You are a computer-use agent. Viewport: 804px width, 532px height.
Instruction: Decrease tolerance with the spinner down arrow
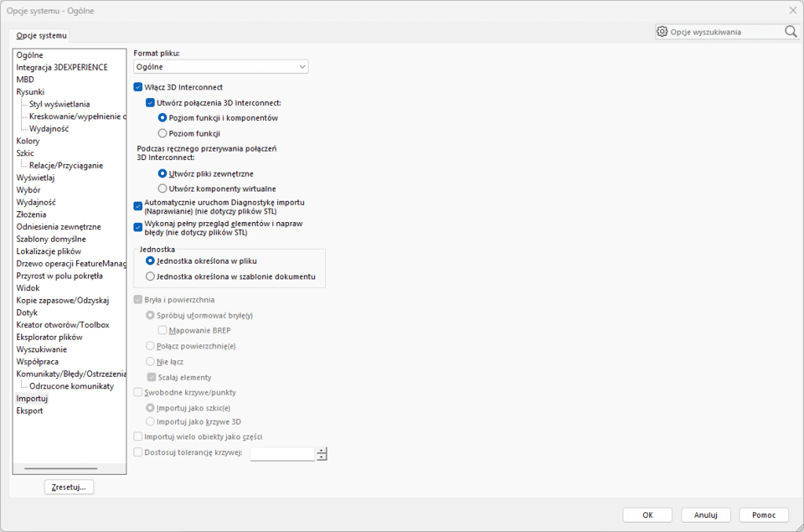321,457
